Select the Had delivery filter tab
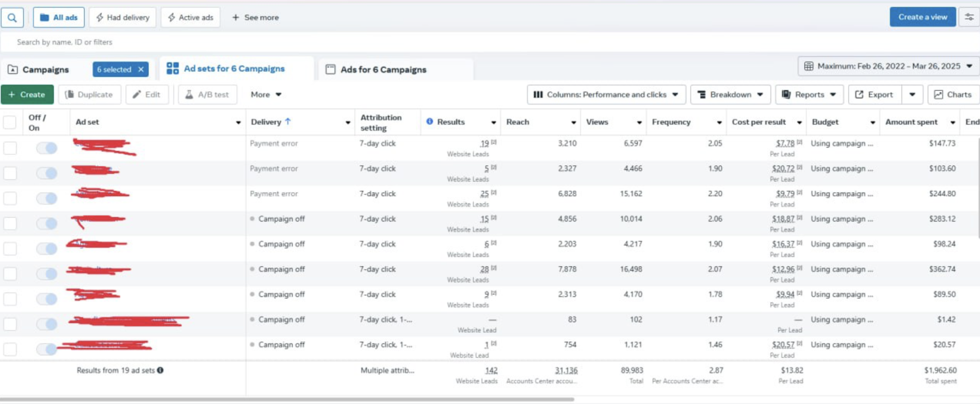The width and height of the screenshot is (980, 404). (x=123, y=18)
